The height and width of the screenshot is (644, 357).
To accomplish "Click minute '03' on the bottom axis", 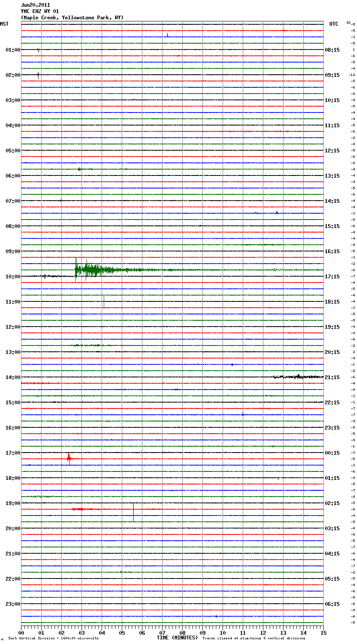I will (x=82, y=633).
